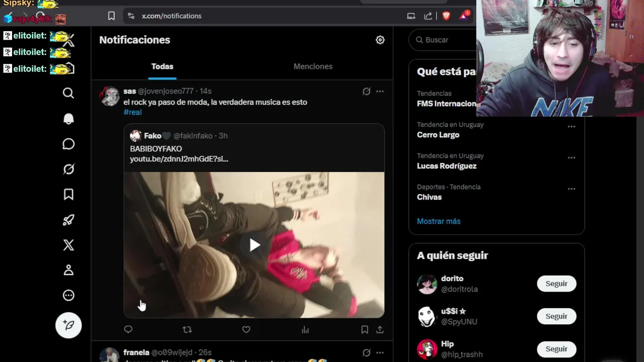Open Profile via the person sidebar icon
Image resolution: width=644 pixels, height=362 pixels.
coord(68,270)
